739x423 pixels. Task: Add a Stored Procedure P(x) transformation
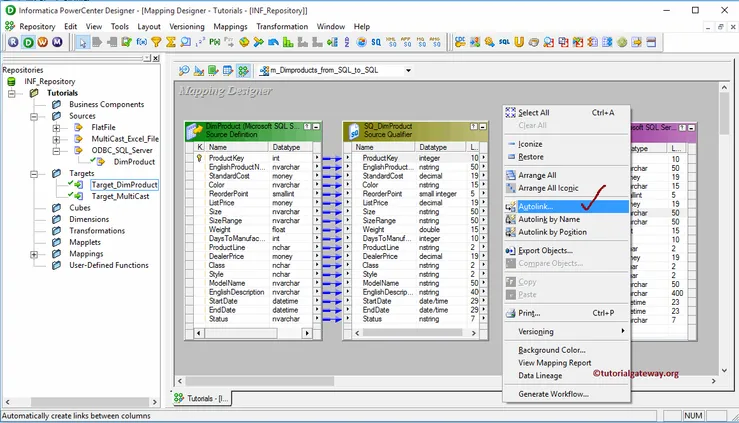click(x=215, y=42)
